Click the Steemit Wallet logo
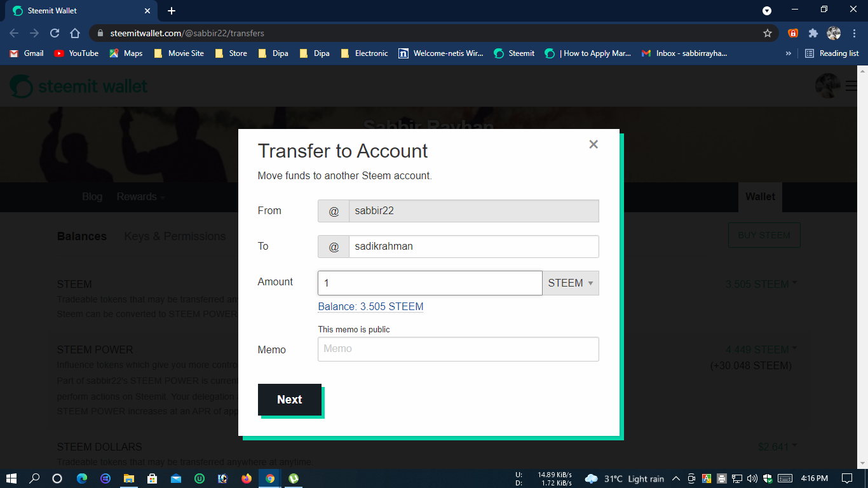Image resolution: width=868 pixels, height=488 pixels. click(79, 86)
